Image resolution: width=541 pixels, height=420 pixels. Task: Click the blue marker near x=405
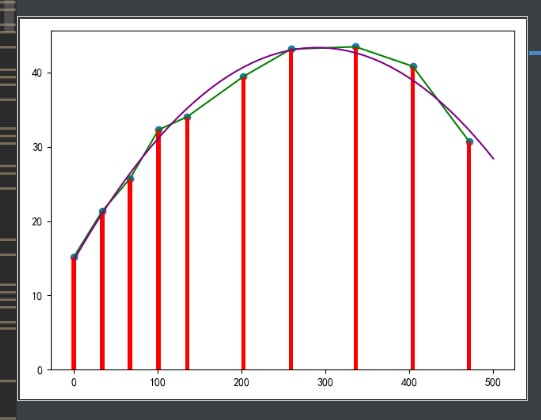[413, 66]
